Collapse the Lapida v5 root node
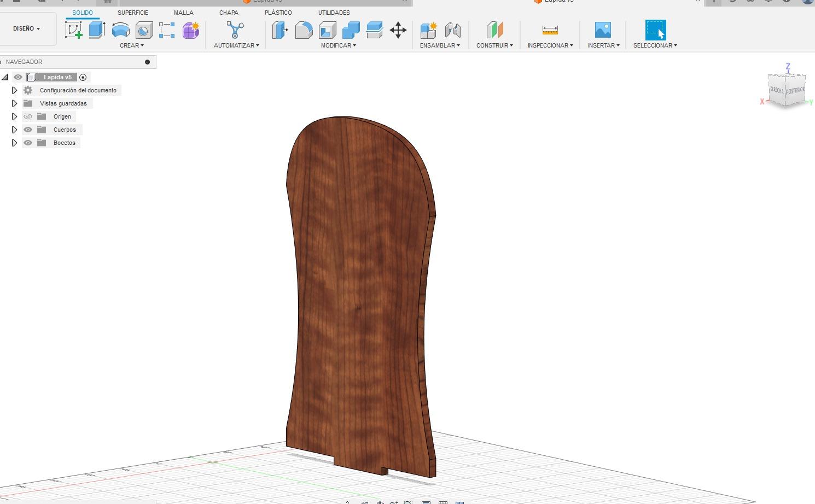 [x=5, y=77]
